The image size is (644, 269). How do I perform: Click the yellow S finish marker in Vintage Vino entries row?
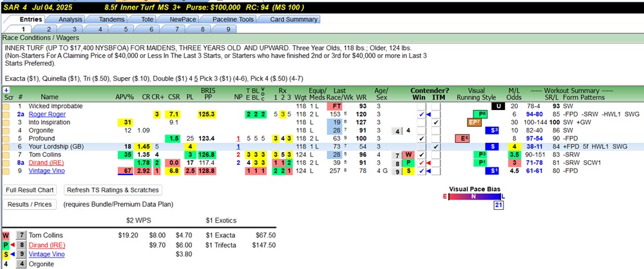(x=408, y=171)
